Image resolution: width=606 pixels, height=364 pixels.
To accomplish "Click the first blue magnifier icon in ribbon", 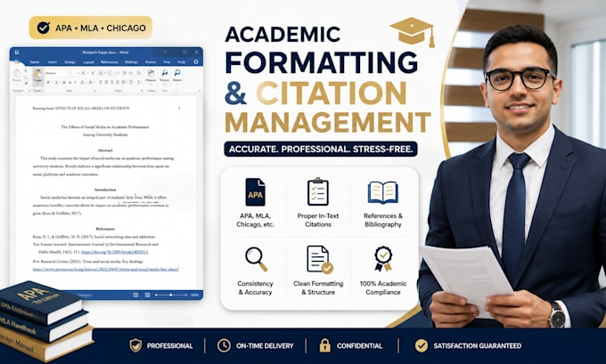I will 165,73.
